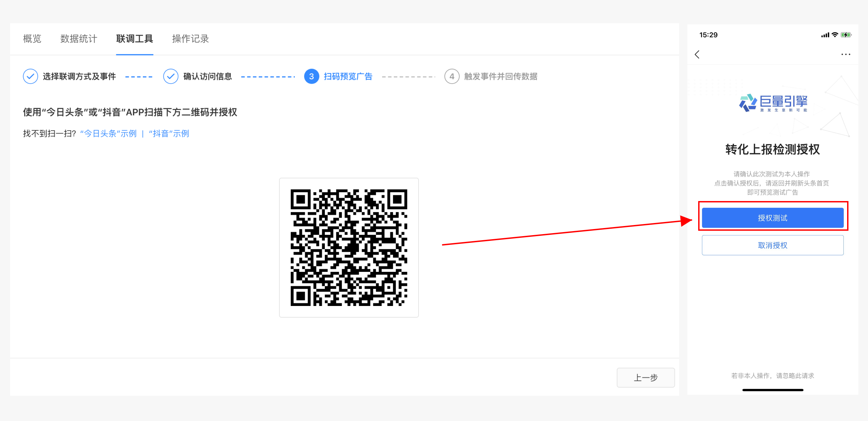
Task: Open the "抖音"示例 link
Action: tap(169, 134)
